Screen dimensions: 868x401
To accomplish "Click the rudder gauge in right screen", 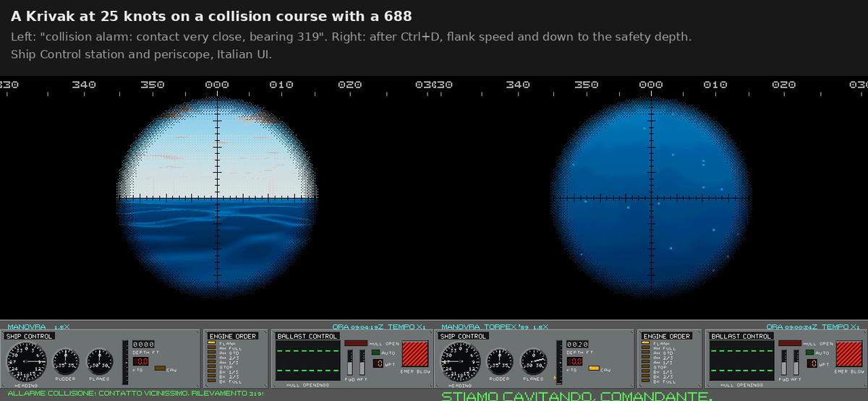I will (x=500, y=361).
